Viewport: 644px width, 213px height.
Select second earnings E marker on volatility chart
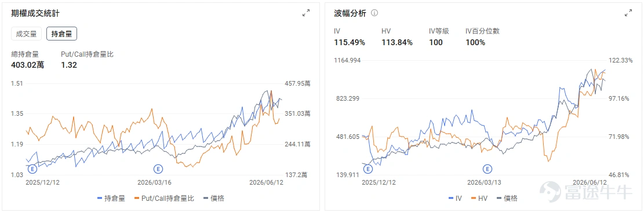click(487, 168)
